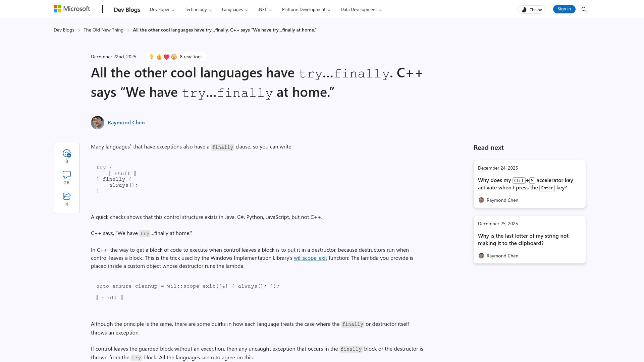Click the December 22nd, 2025 date
The image size is (644, 362).
[114, 57]
